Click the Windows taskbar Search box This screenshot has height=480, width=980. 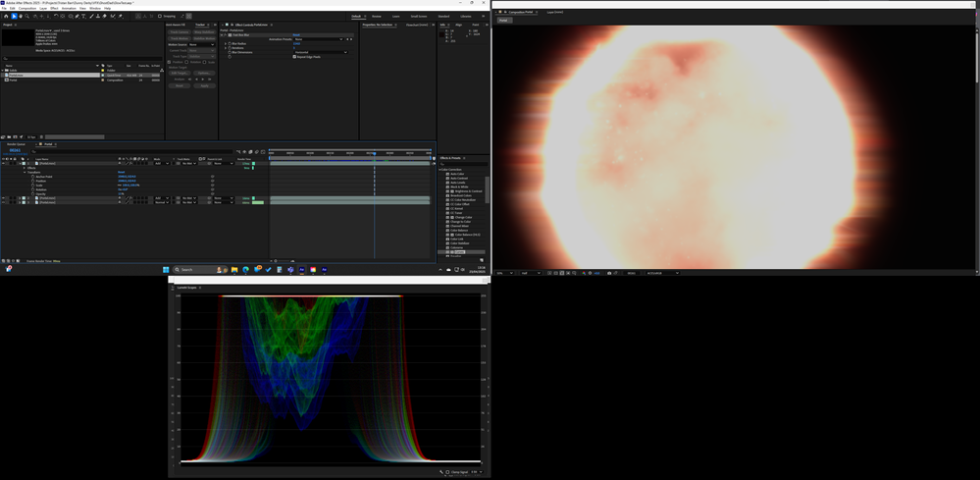191,269
